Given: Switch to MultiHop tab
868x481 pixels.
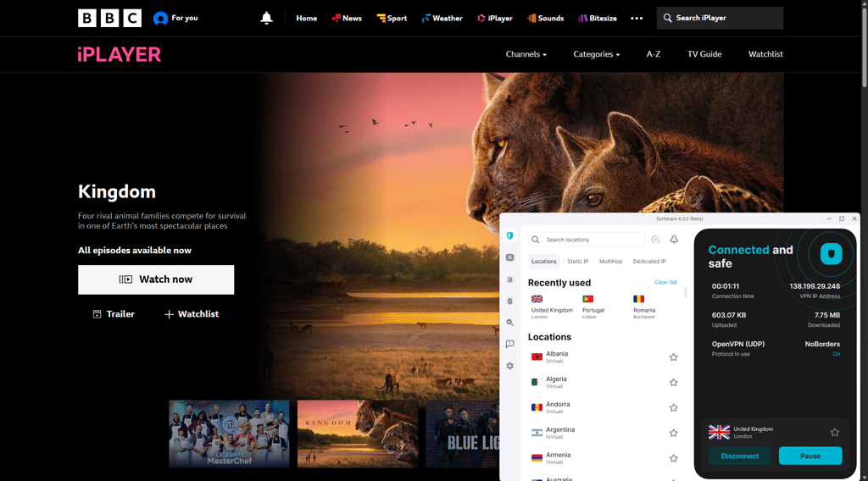Looking at the screenshot, I should click(610, 262).
